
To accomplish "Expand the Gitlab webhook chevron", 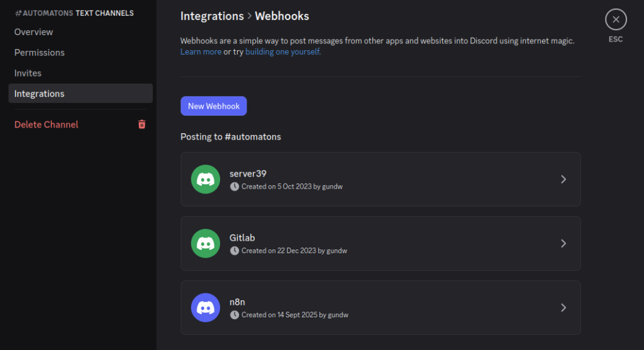I will point(563,243).
